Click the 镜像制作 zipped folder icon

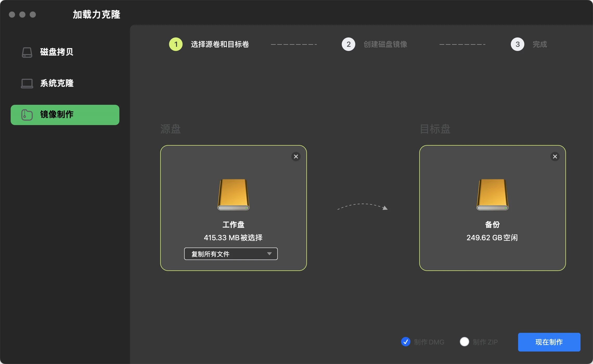pyautogui.click(x=27, y=115)
